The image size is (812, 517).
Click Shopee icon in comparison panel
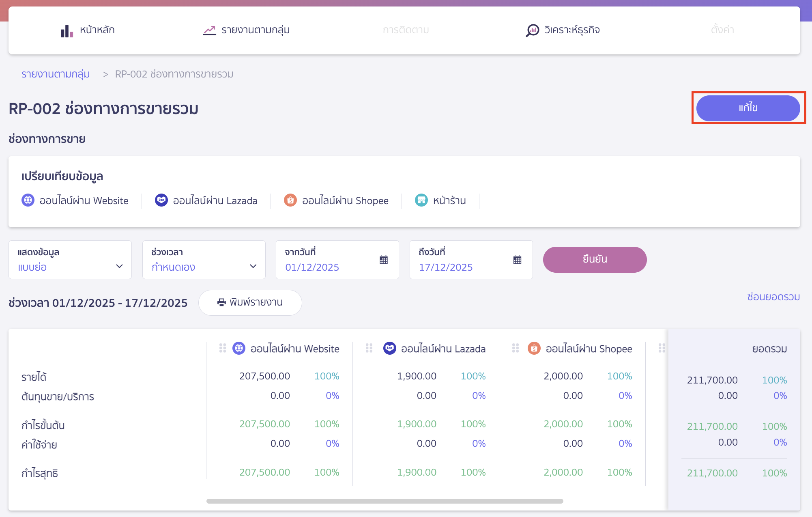(290, 200)
